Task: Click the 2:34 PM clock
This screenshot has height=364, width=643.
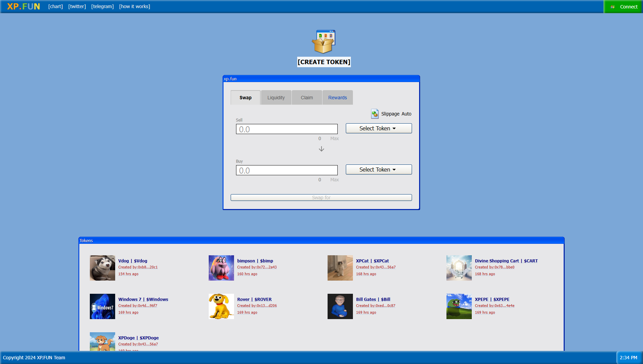Action: [x=628, y=358]
